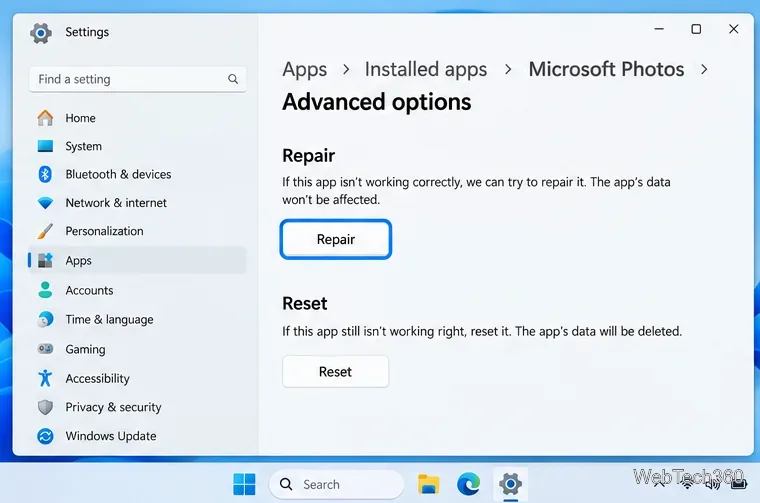Click the Personalization paintbrush icon
The width and height of the screenshot is (760, 503).
click(45, 231)
